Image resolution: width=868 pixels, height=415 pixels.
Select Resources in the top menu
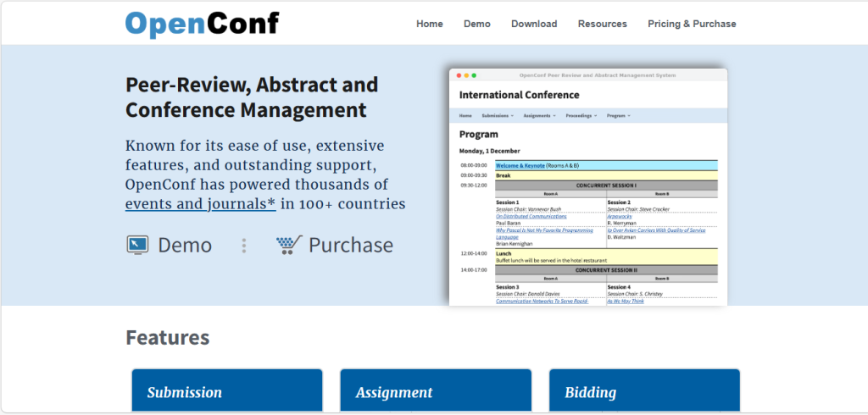click(x=603, y=24)
